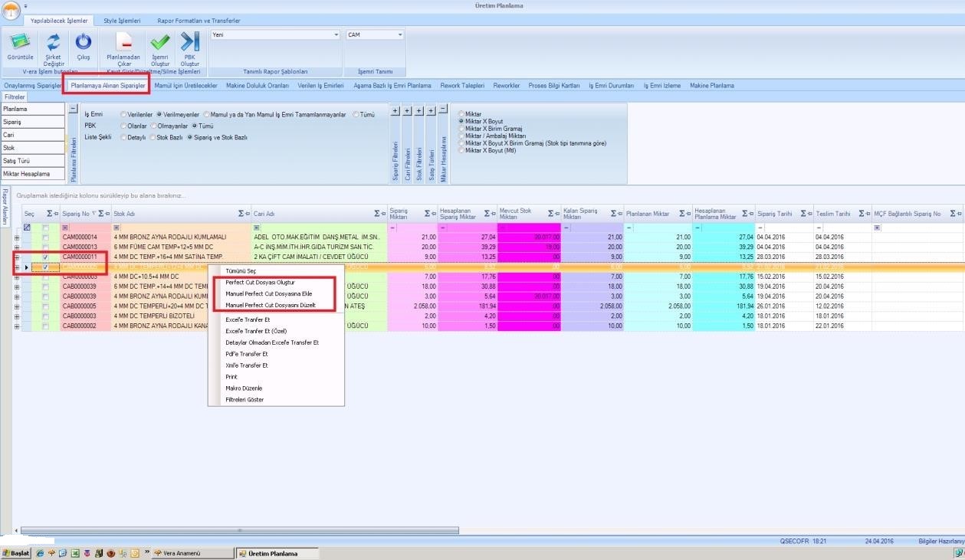Viewport: 965px width, 560px height.
Task: Click the Görüntüle ribbon icon
Action: [x=20, y=43]
